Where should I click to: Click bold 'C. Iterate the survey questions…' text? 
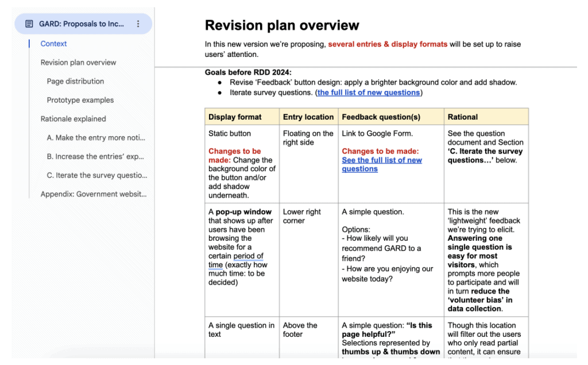485,155
